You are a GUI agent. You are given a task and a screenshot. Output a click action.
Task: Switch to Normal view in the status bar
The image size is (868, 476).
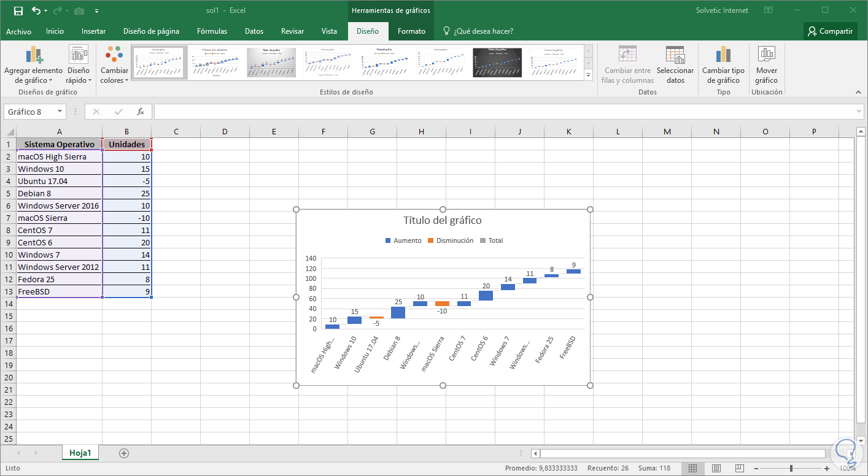click(692, 469)
